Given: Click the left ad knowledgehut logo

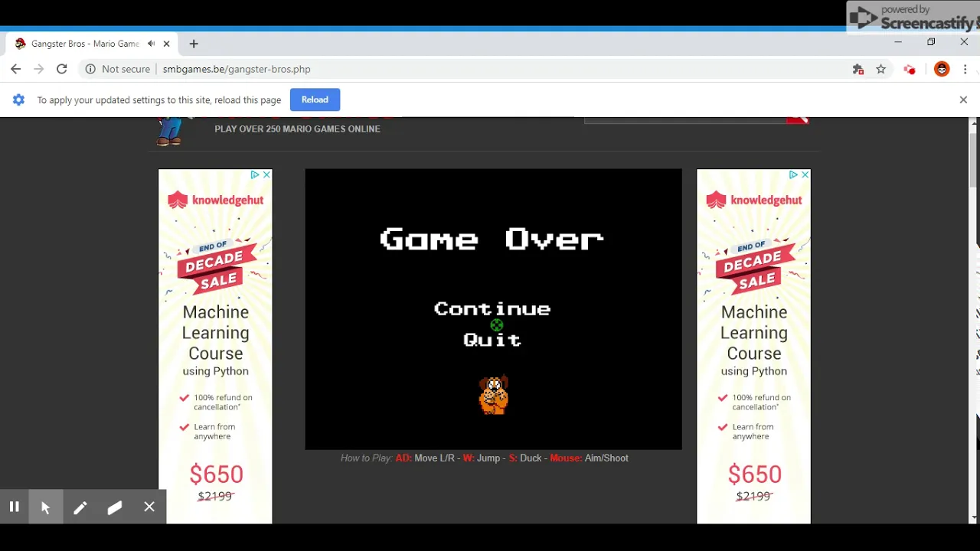Looking at the screenshot, I should [x=215, y=200].
